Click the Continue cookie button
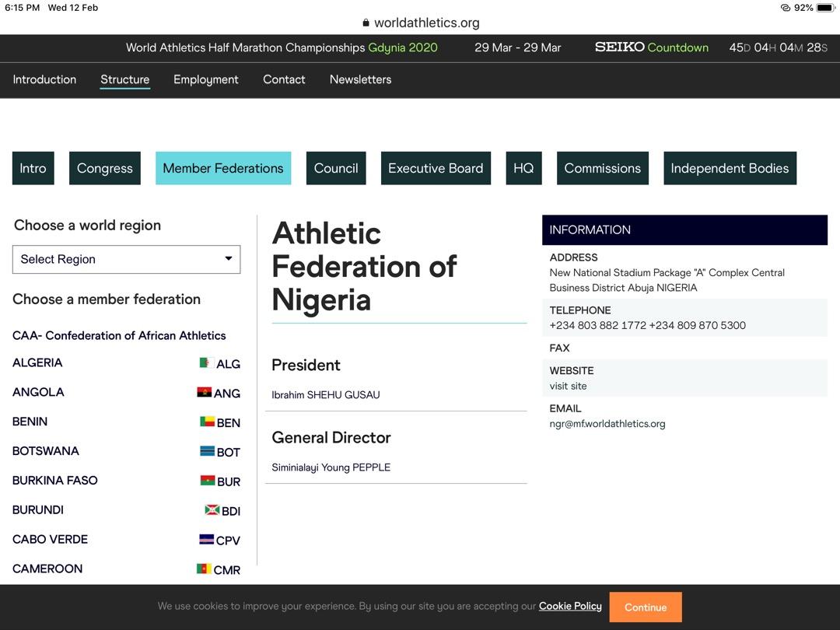This screenshot has height=630, width=840. click(646, 606)
